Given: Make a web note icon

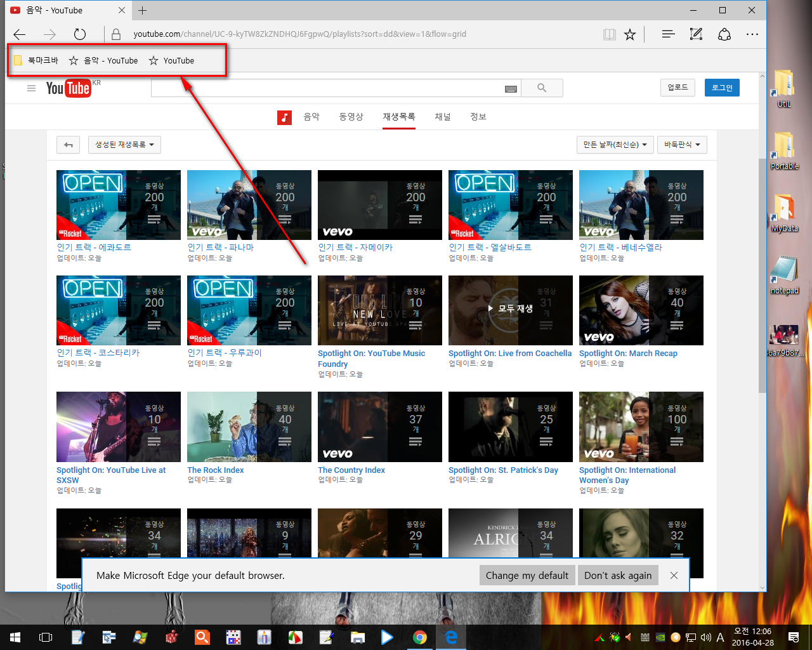Looking at the screenshot, I should click(x=696, y=34).
